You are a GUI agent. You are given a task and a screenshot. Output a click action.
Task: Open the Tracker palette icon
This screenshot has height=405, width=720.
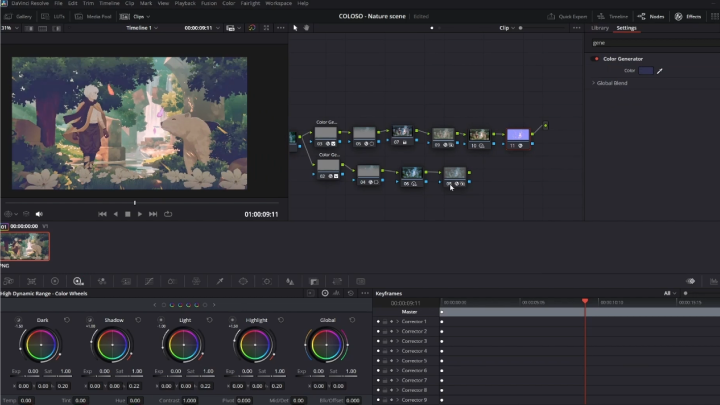pos(267,281)
